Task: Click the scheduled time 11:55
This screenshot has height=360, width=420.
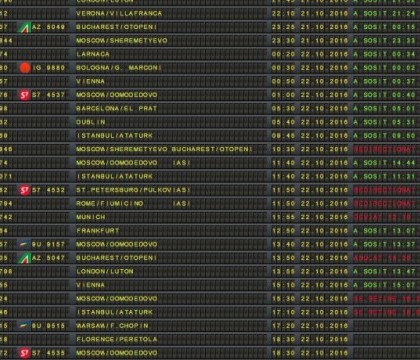Action: (x=283, y=217)
